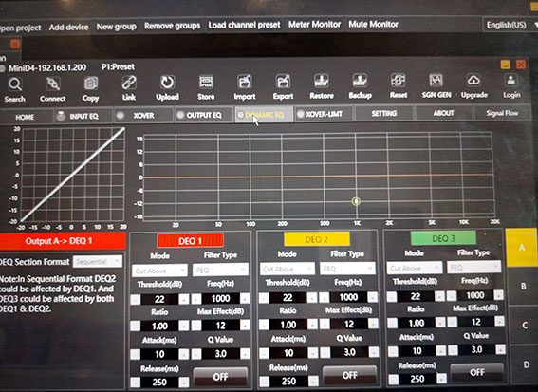Open the SETTING tab
This screenshot has height=392, width=538.
[x=384, y=113]
